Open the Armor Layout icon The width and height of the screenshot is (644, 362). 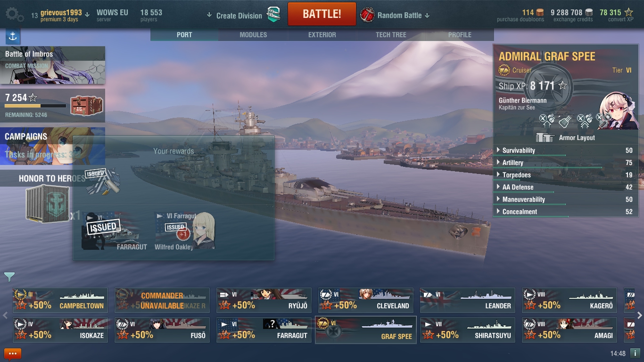click(x=545, y=137)
